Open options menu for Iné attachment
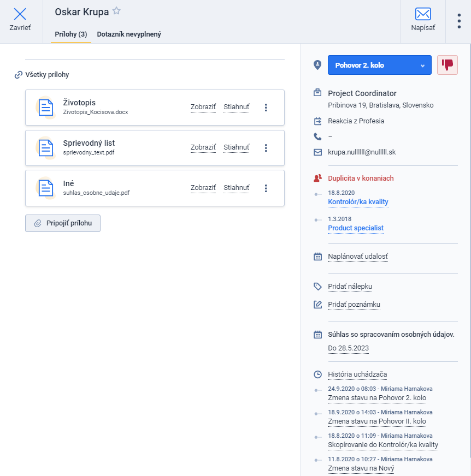The width and height of the screenshot is (471, 476). (x=266, y=188)
